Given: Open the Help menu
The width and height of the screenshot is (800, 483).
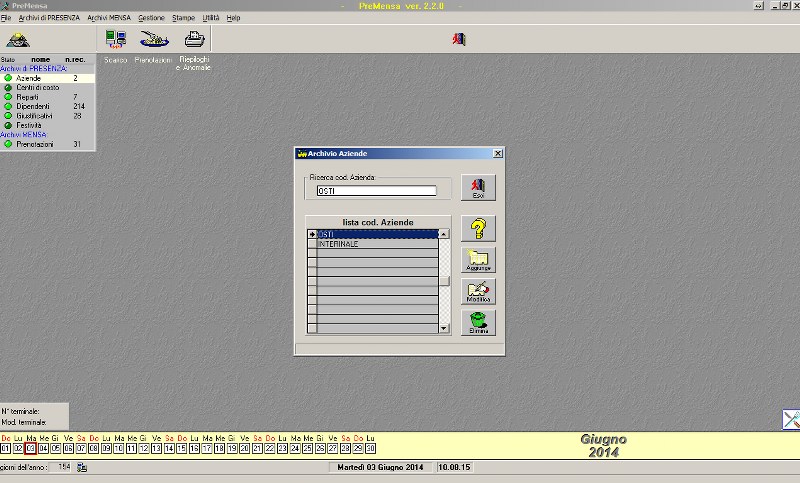Looking at the screenshot, I should [233, 18].
